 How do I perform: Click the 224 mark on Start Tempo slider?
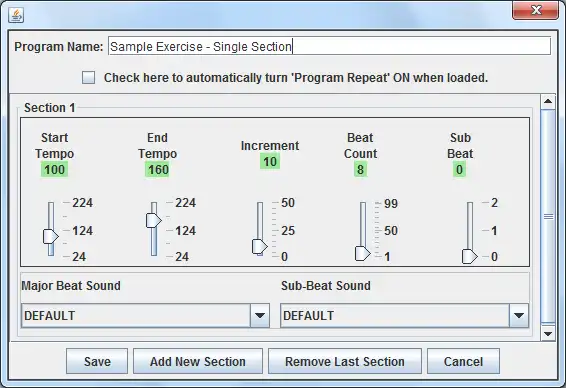pos(83,203)
